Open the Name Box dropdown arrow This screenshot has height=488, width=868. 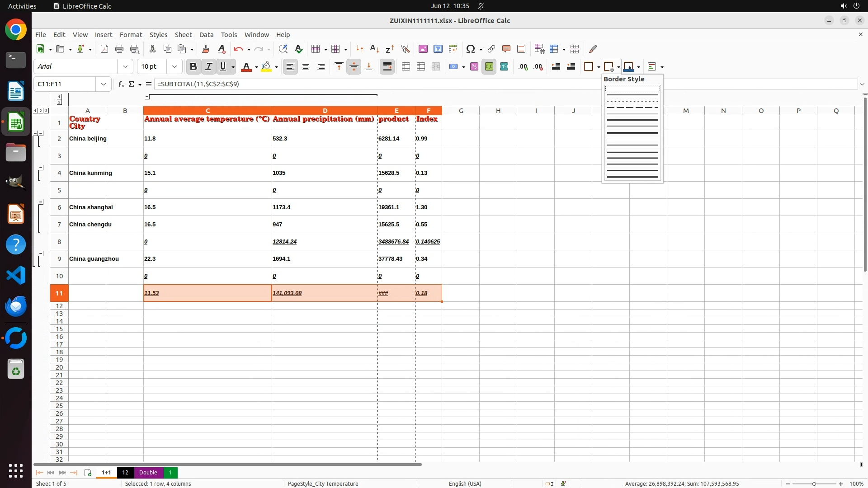pyautogui.click(x=104, y=84)
